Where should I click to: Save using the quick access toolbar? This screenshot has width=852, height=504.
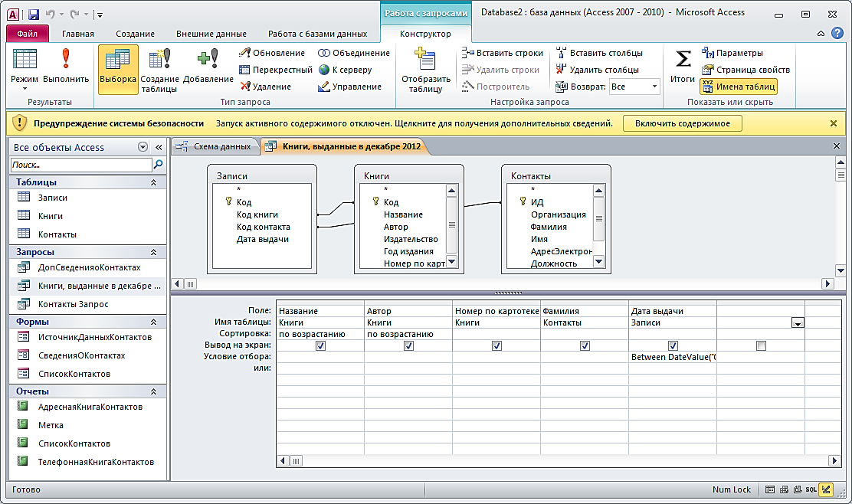pyautogui.click(x=34, y=15)
